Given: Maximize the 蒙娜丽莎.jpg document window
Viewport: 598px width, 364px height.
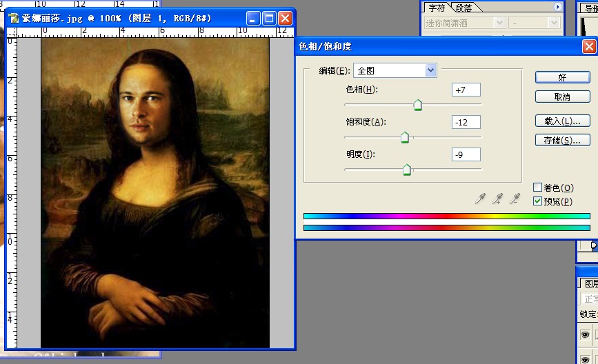Looking at the screenshot, I should [269, 18].
